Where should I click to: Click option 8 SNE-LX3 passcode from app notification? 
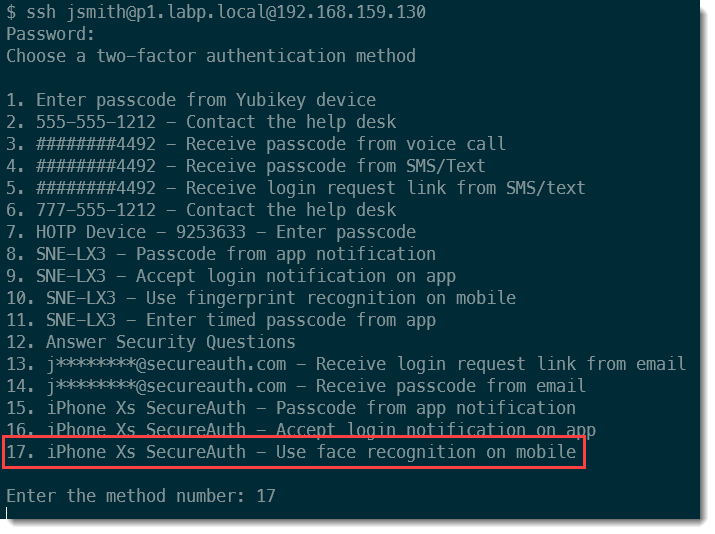(x=221, y=254)
